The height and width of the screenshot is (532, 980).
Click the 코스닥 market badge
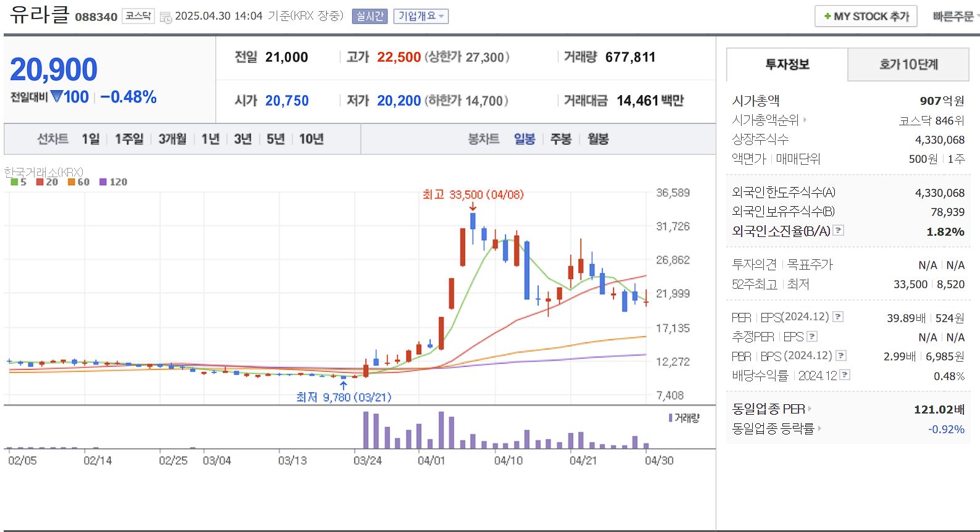point(138,16)
